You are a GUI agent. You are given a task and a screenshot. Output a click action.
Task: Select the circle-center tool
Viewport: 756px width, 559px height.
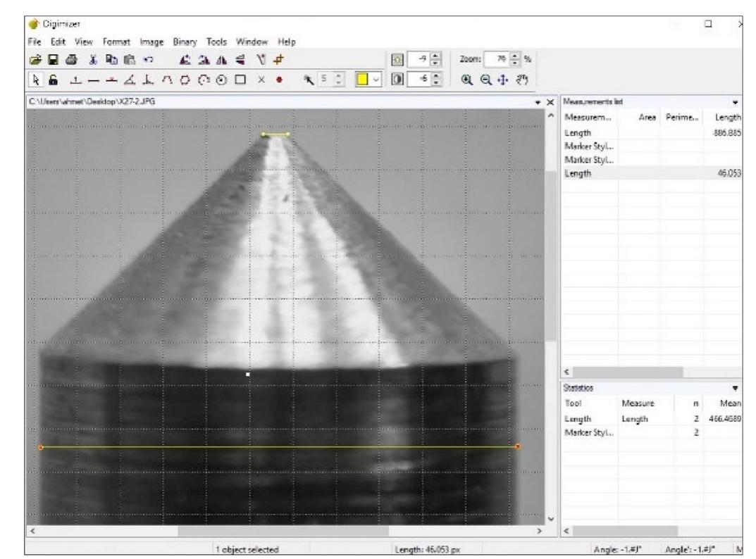(221, 80)
